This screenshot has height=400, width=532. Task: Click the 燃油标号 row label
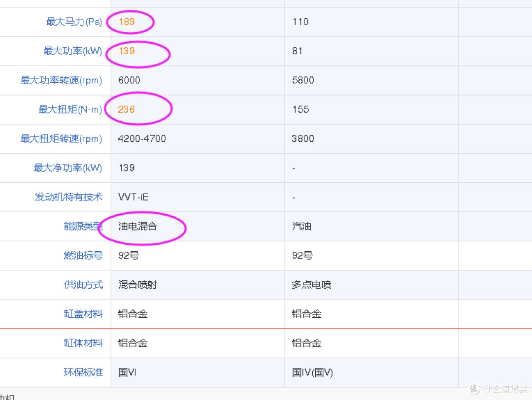(83, 256)
